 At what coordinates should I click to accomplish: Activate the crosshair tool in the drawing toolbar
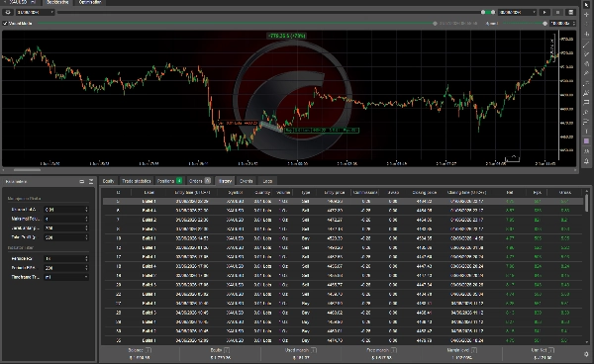point(586,15)
